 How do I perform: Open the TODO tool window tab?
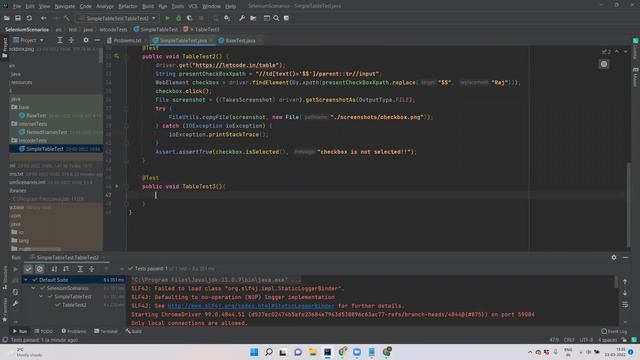point(44,331)
